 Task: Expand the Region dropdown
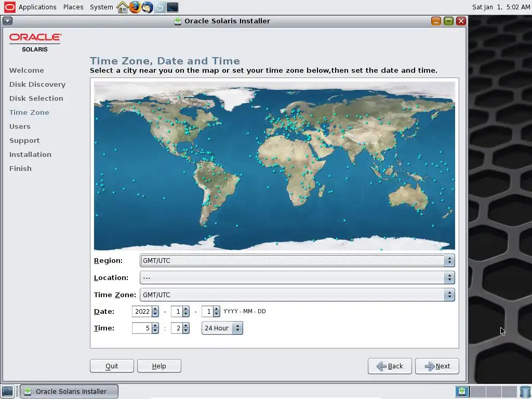point(297,261)
